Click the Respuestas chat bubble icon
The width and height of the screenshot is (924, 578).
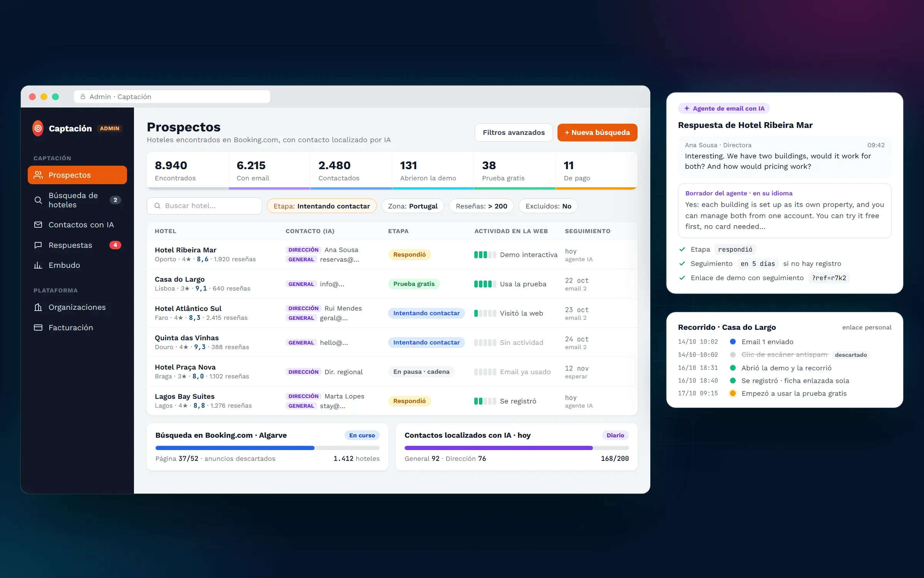(38, 245)
